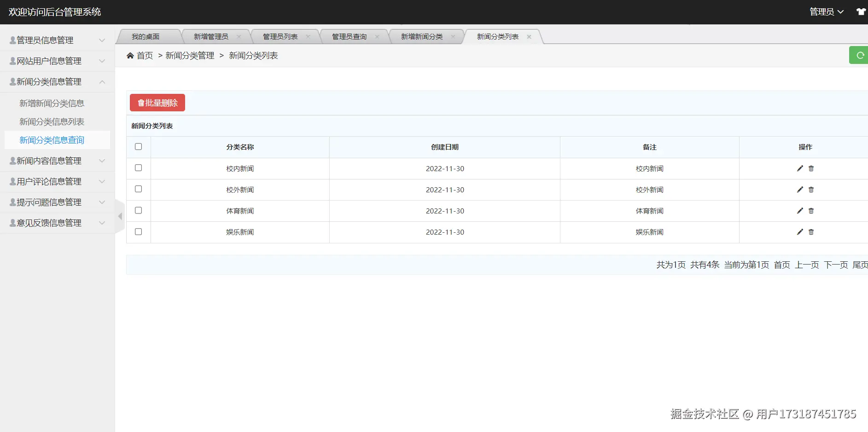Go to the last page via 尾页 link
Image resolution: width=868 pixels, height=432 pixels.
[x=860, y=265]
